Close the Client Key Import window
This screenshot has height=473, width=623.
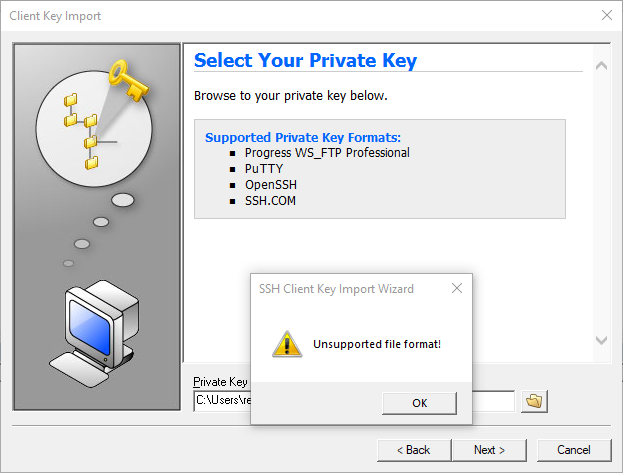(606, 16)
